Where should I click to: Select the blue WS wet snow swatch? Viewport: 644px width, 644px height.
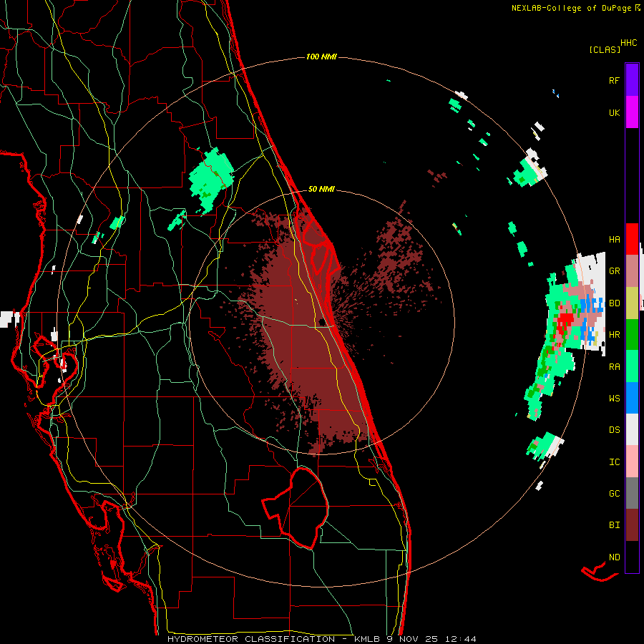(x=632, y=398)
